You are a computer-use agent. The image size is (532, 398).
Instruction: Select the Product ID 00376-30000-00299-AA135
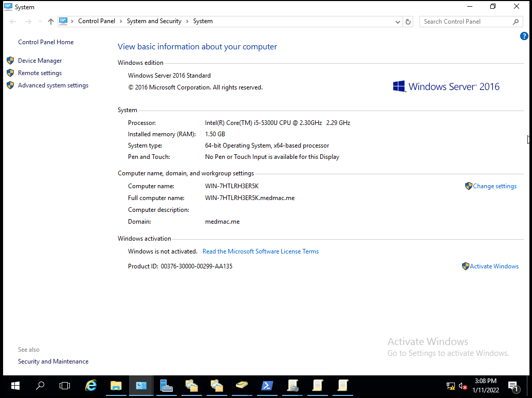196,266
